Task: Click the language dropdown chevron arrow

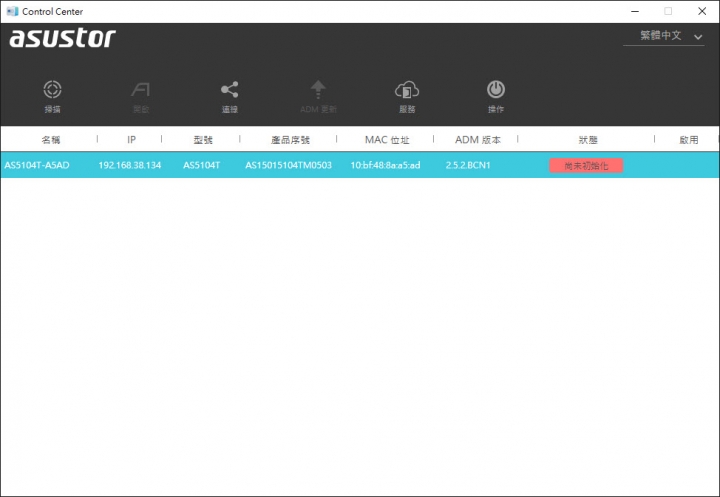Action: click(x=698, y=37)
